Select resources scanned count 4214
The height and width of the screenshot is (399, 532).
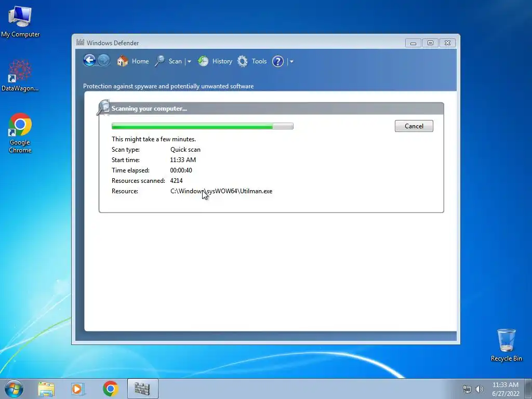coord(176,181)
